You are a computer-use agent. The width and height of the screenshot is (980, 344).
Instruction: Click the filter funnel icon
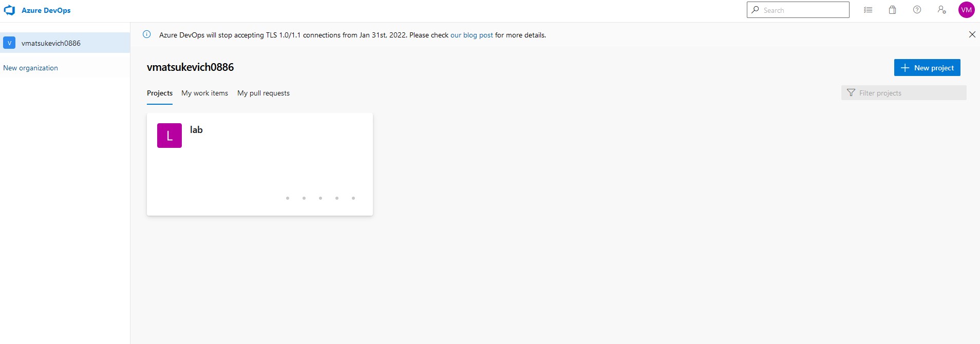coord(851,93)
